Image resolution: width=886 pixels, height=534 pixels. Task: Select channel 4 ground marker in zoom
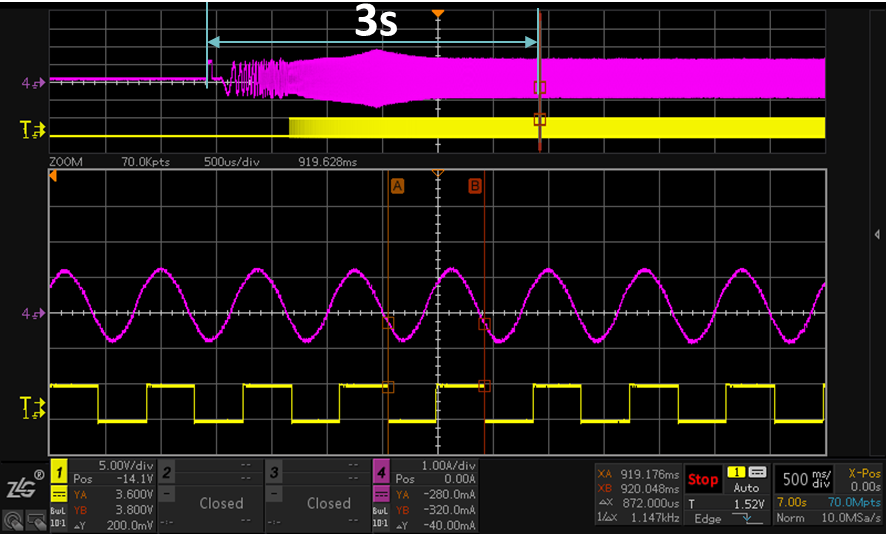(x=33, y=313)
